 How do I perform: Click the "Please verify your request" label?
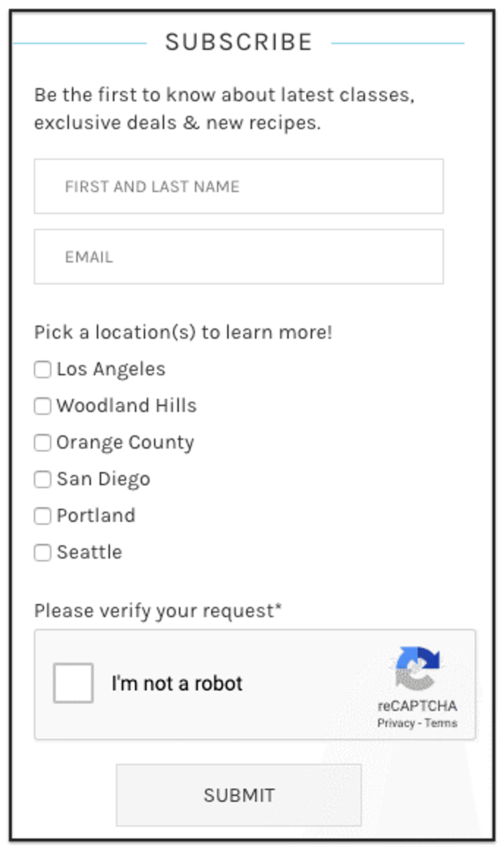(x=158, y=611)
